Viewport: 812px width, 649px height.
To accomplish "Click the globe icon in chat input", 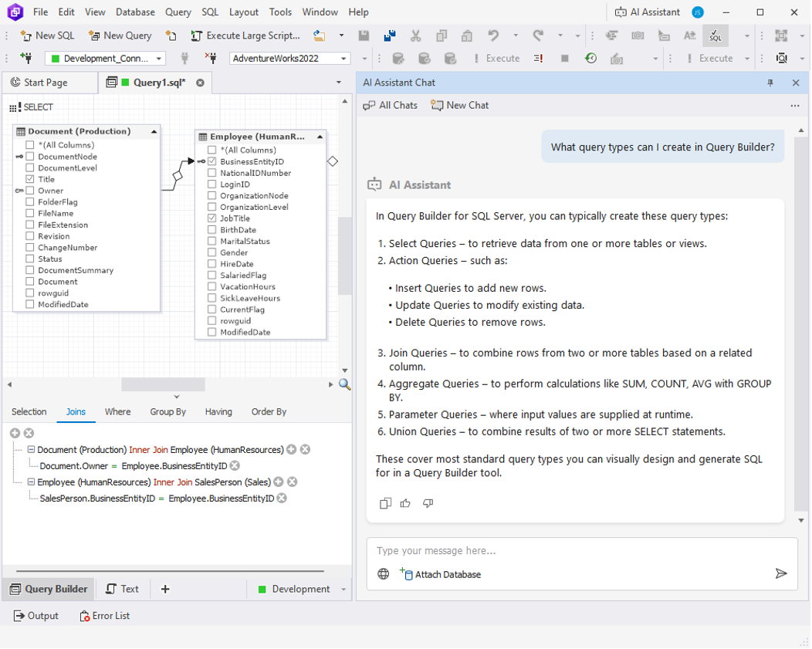I will coord(383,573).
